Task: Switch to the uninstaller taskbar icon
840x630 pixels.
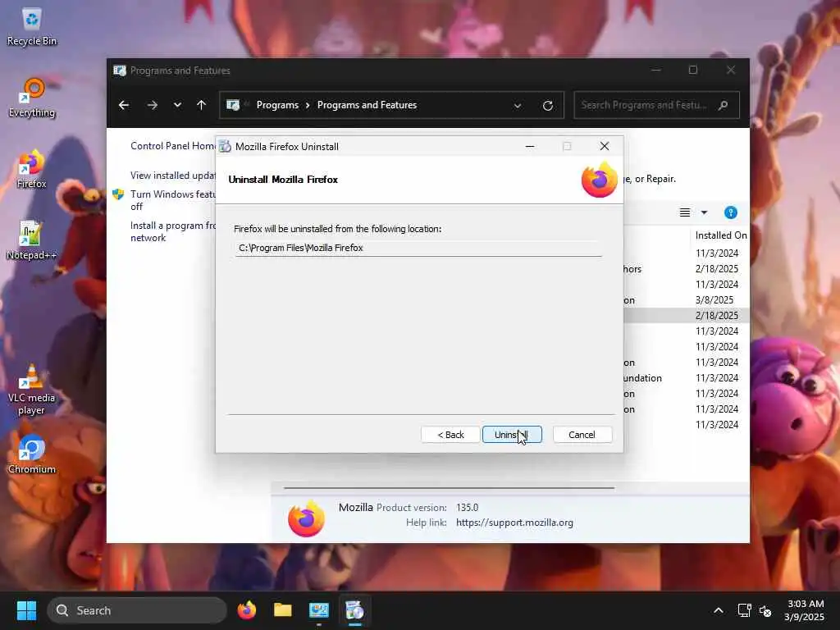Action: pos(354,610)
